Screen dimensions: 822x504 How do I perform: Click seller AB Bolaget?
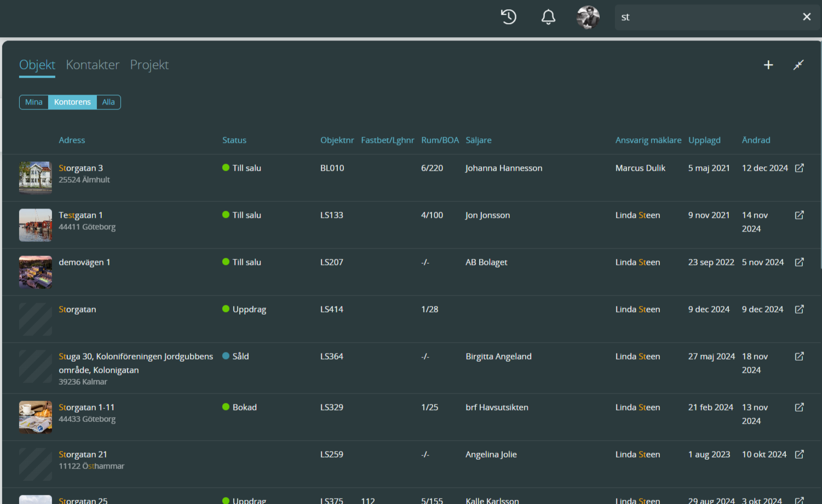[486, 262]
